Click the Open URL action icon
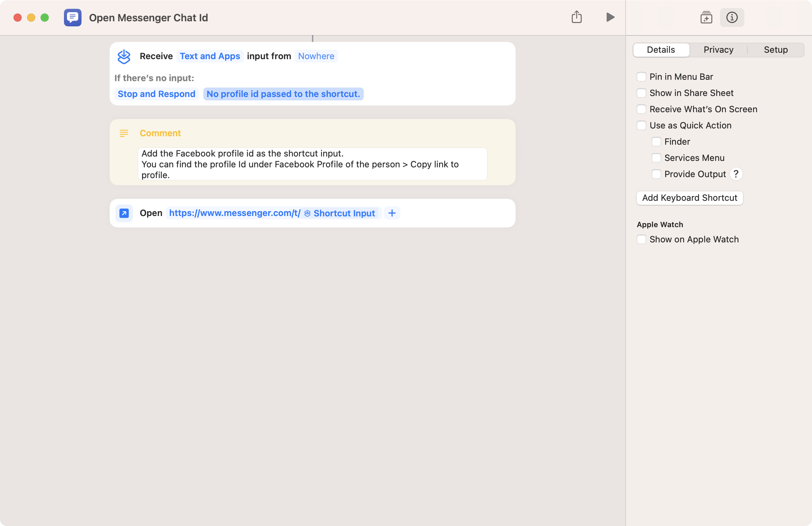812x526 pixels. [x=124, y=213]
